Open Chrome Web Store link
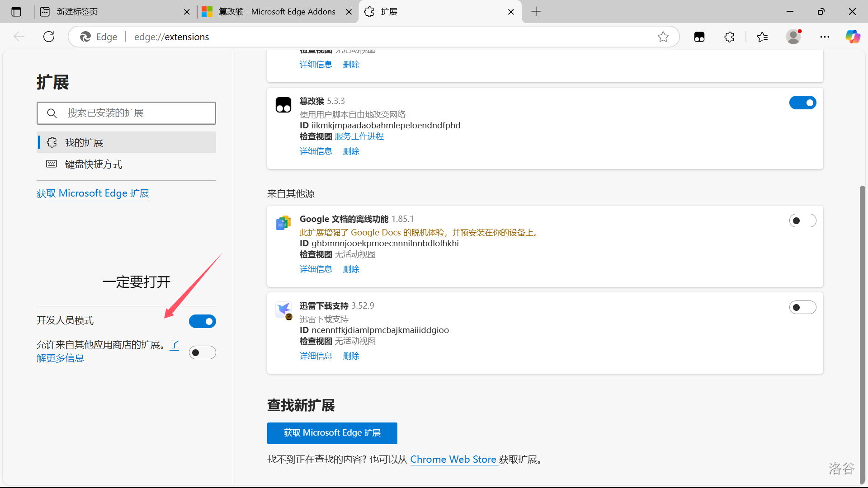Viewport: 868px width, 488px height. (x=453, y=460)
